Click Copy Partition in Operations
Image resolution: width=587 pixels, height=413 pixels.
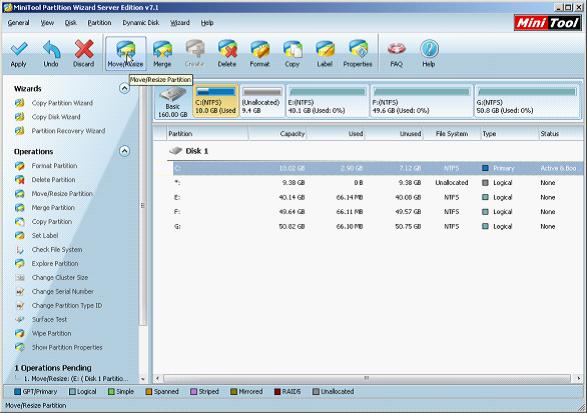pyautogui.click(x=52, y=222)
